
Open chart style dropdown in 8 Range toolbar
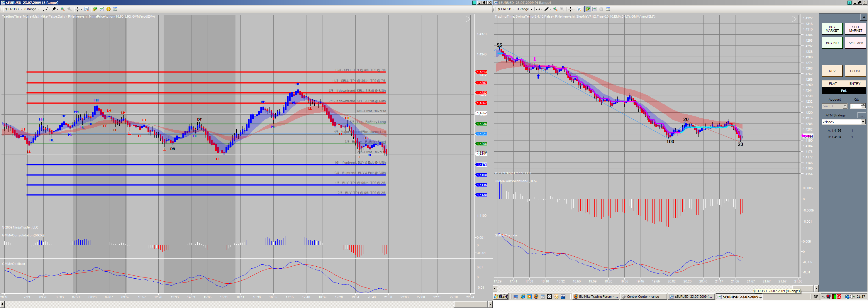[47, 9]
